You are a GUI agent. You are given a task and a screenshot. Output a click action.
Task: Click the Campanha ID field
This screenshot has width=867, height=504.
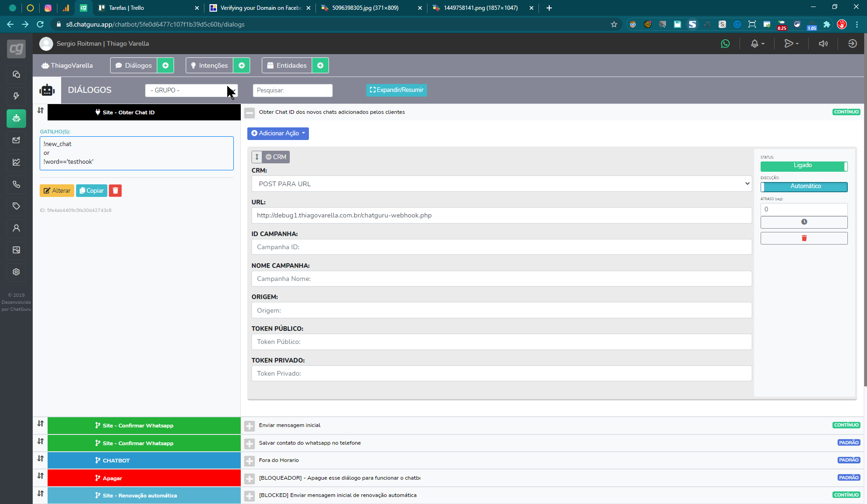pyautogui.click(x=502, y=247)
